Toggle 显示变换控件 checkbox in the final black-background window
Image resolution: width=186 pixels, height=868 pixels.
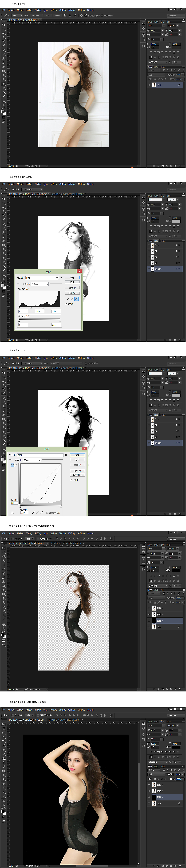tap(38, 715)
